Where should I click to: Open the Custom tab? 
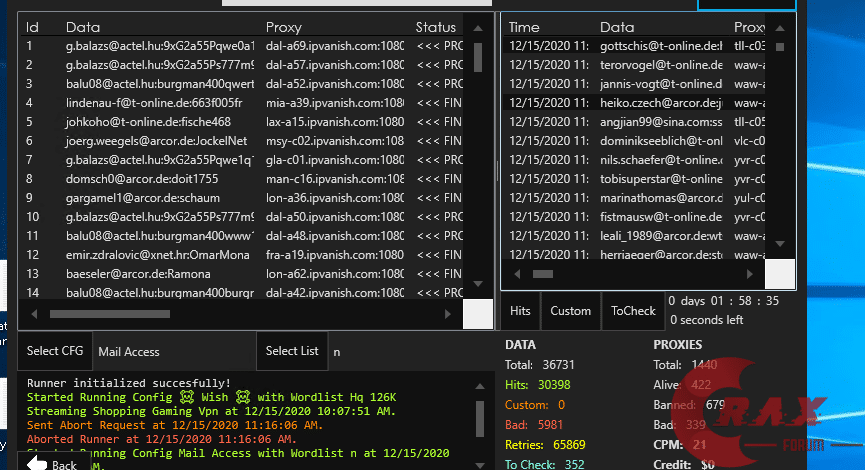[570, 311]
